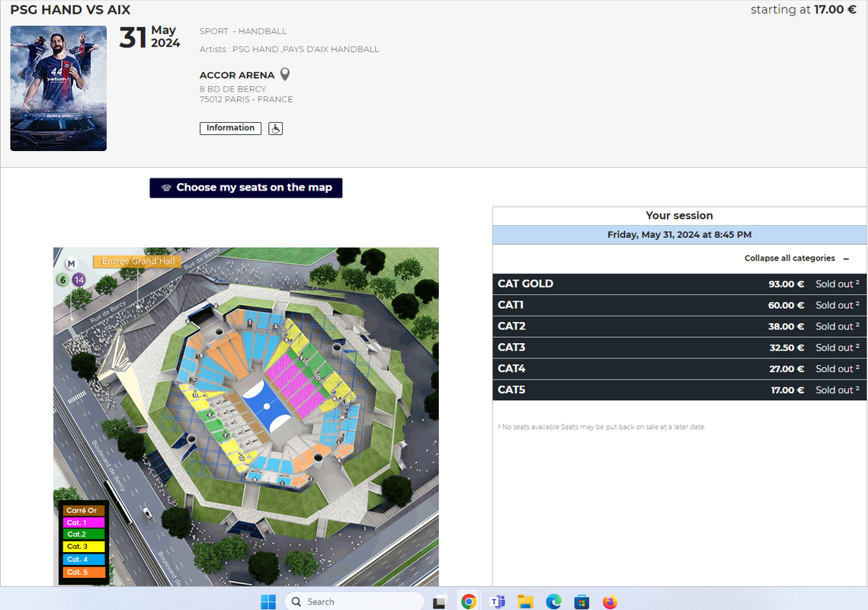Expand the CAT1 60.00 € row
This screenshot has height=610, width=868.
pyautogui.click(x=679, y=305)
